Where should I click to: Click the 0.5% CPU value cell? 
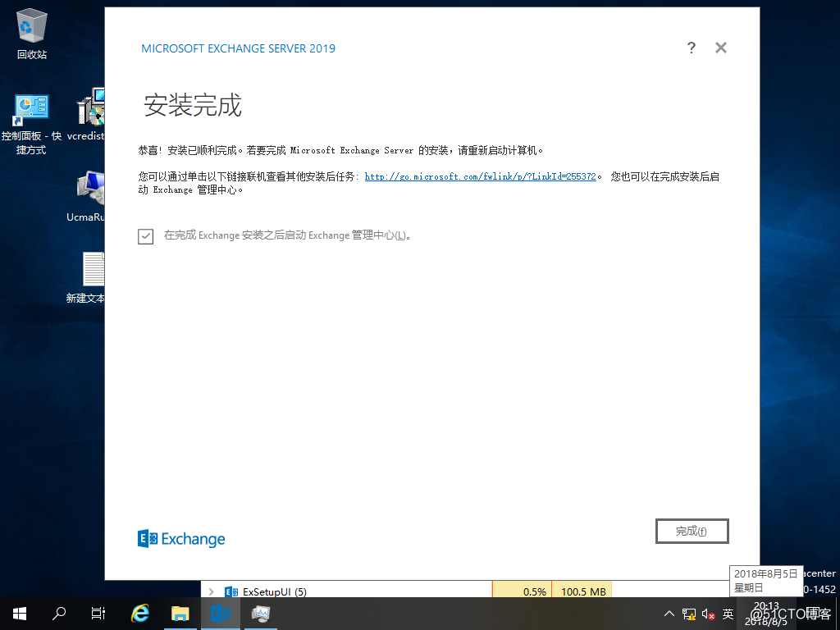(x=522, y=591)
